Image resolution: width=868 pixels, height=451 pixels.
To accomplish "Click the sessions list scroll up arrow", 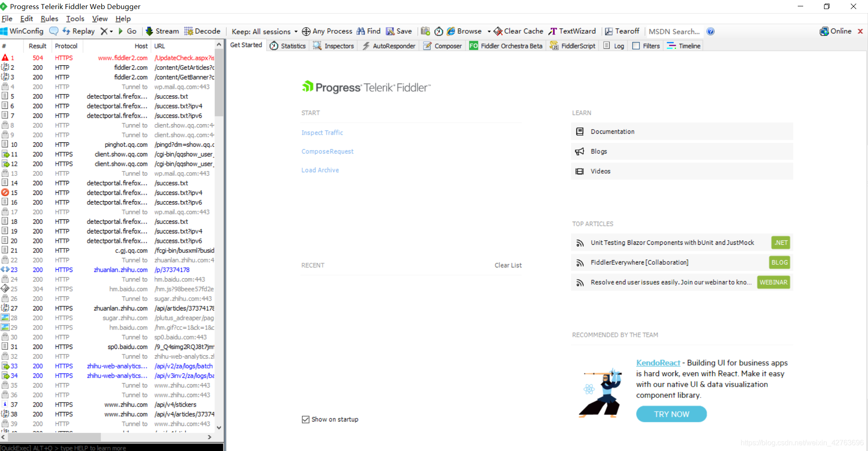I will (x=219, y=44).
